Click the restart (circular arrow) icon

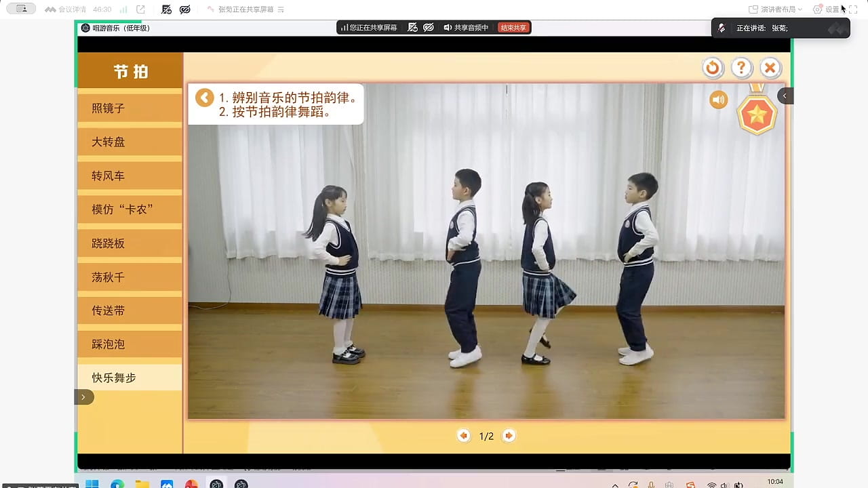point(712,68)
